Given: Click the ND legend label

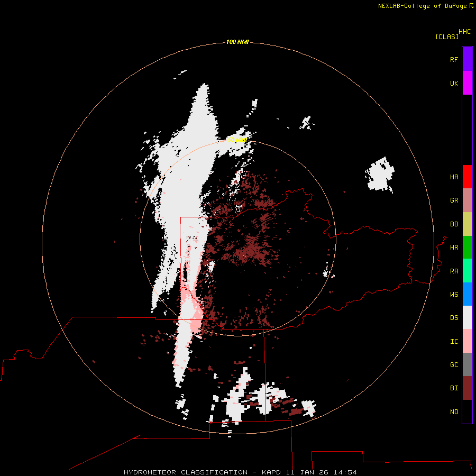Looking at the screenshot, I should coord(454,412).
